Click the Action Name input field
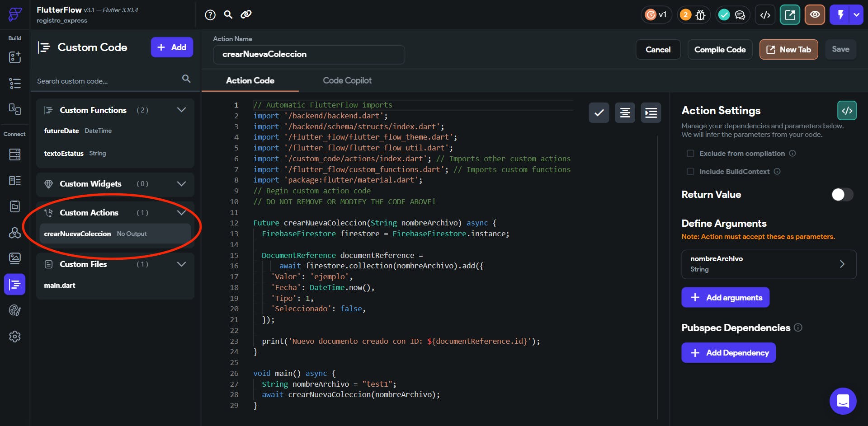868x426 pixels. pyautogui.click(x=309, y=54)
